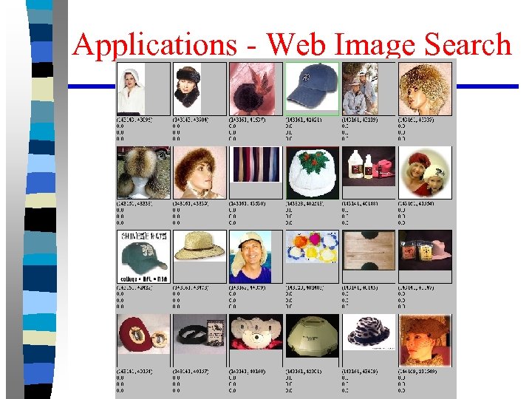Click the striped colored fabric thumbnail

256,165
